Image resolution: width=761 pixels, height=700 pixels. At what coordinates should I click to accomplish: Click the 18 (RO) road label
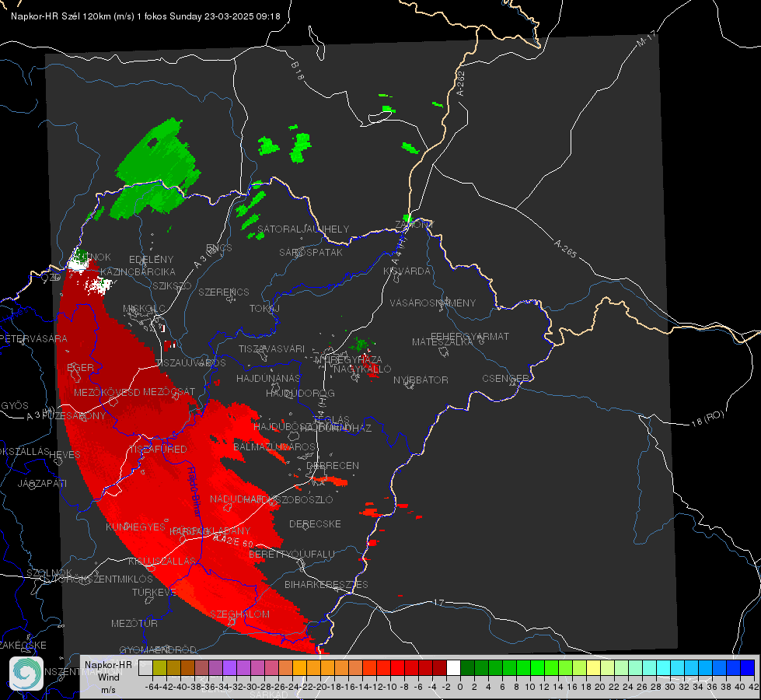707,418
